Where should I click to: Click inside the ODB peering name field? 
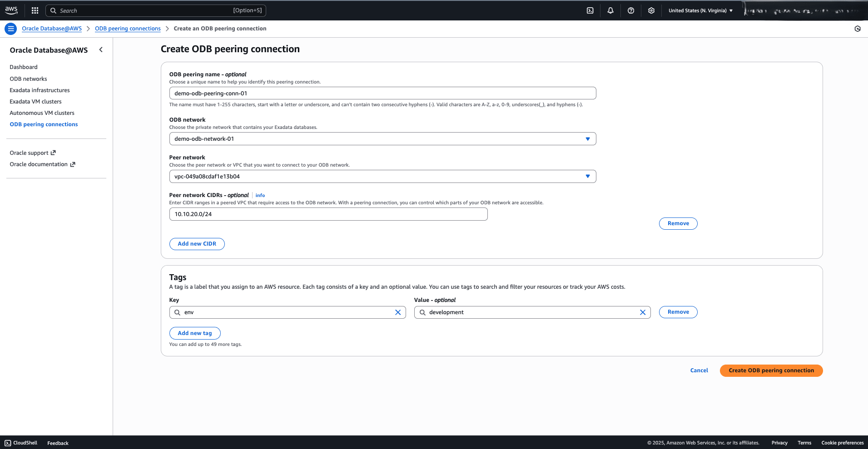point(382,93)
